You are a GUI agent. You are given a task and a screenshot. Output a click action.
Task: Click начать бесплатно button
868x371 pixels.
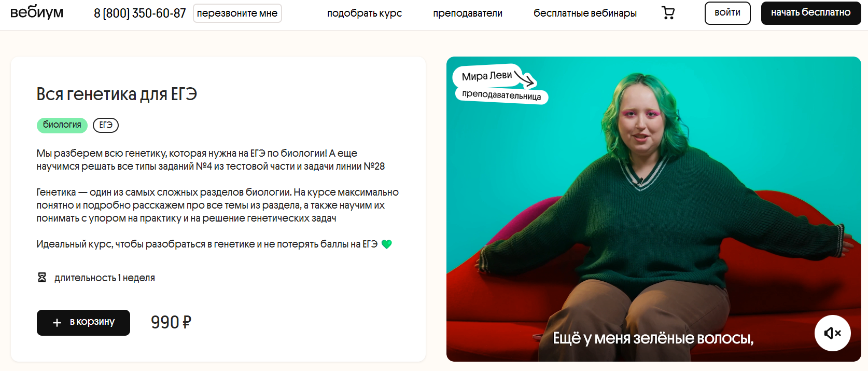click(811, 13)
